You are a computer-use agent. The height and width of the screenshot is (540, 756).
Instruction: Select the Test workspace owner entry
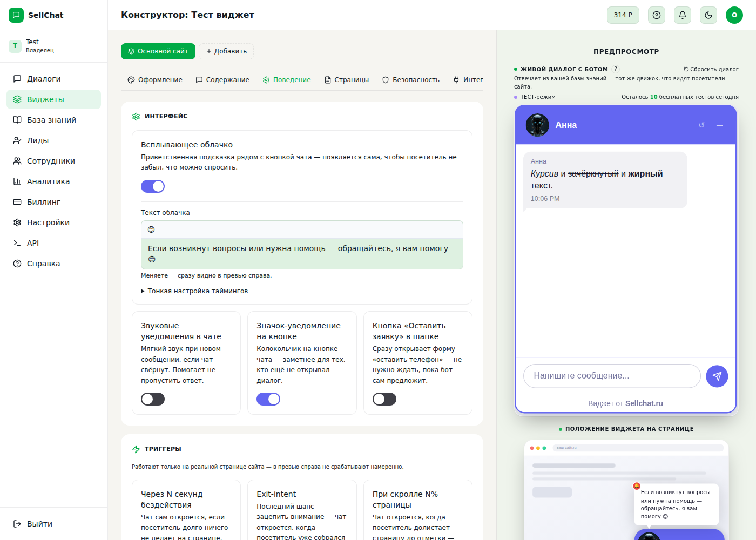(x=53, y=46)
